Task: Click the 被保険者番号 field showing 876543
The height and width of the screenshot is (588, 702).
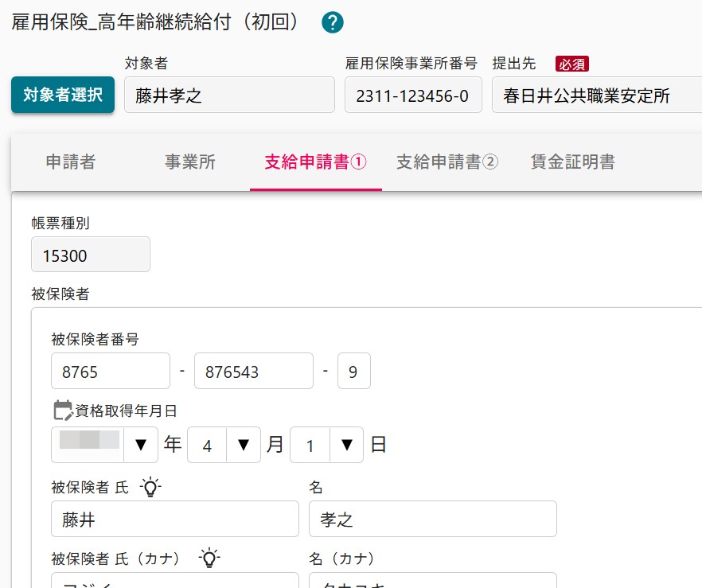Action: [254, 371]
